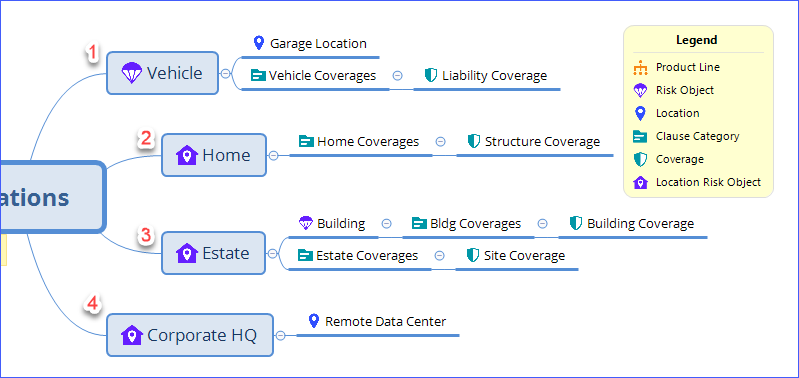
Task: Collapse the Bldg Coverages subtopic
Action: pyautogui.click(x=543, y=224)
